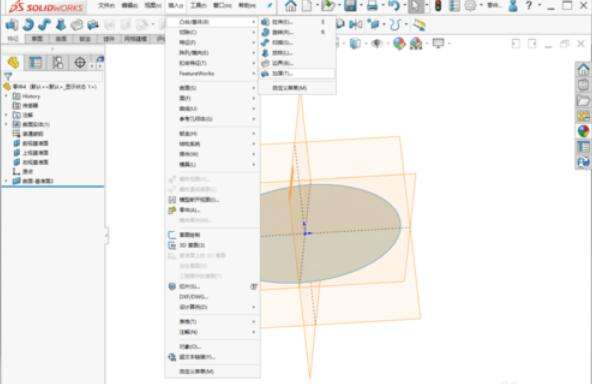
Task: Click the Lofted Boss icon in Features toolbar
Action: tap(61, 25)
